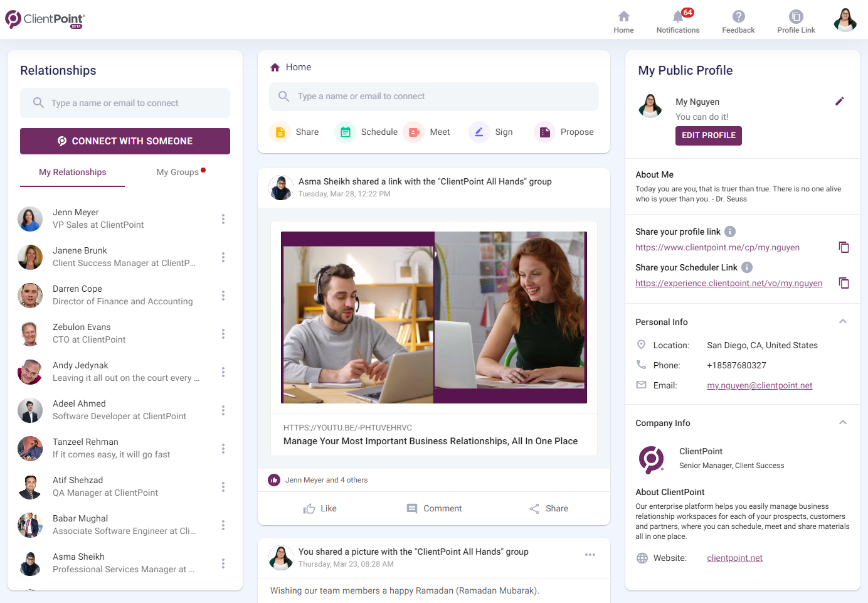Open the clientpoint.me profile link
This screenshot has height=603, width=868.
point(717,247)
